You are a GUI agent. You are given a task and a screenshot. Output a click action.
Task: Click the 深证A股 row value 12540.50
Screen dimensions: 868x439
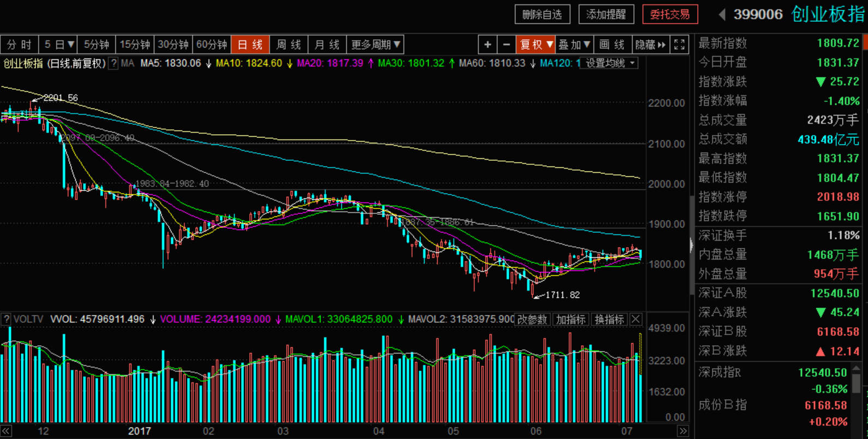click(x=835, y=293)
